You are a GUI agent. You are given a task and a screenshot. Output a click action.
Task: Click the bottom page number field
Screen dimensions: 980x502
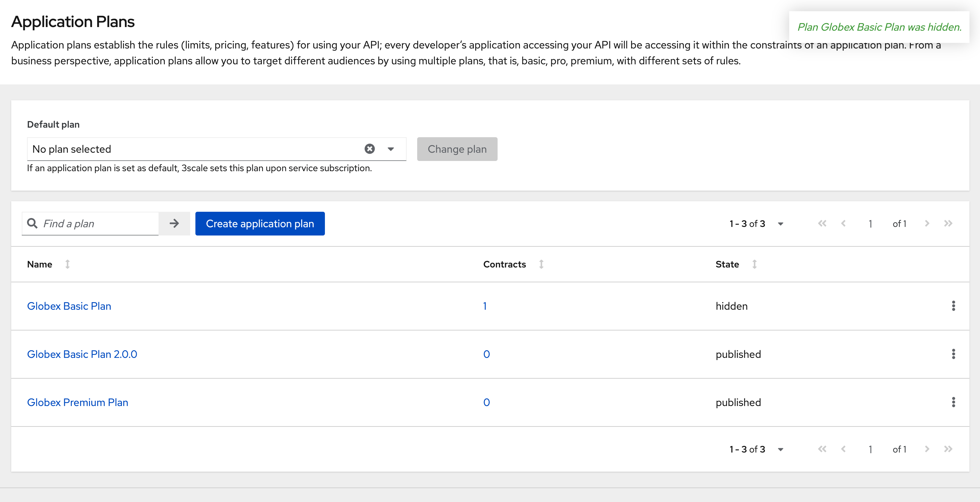pyautogui.click(x=870, y=450)
